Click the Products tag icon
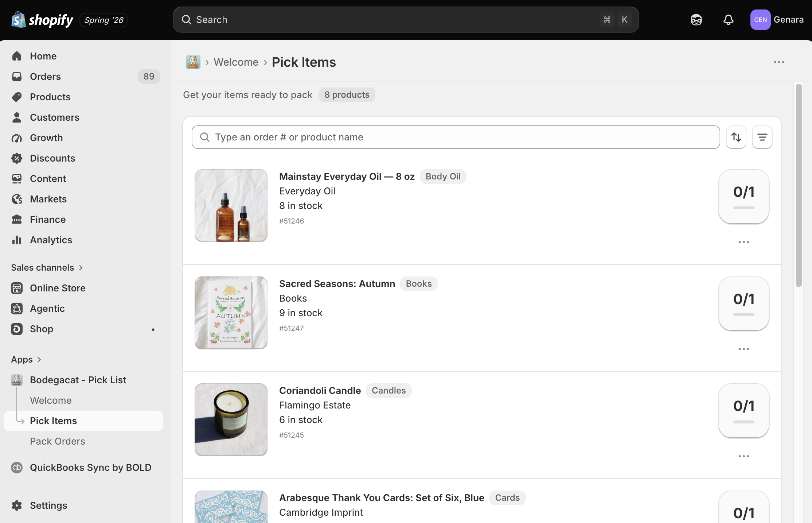This screenshot has height=523, width=812. 17,97
